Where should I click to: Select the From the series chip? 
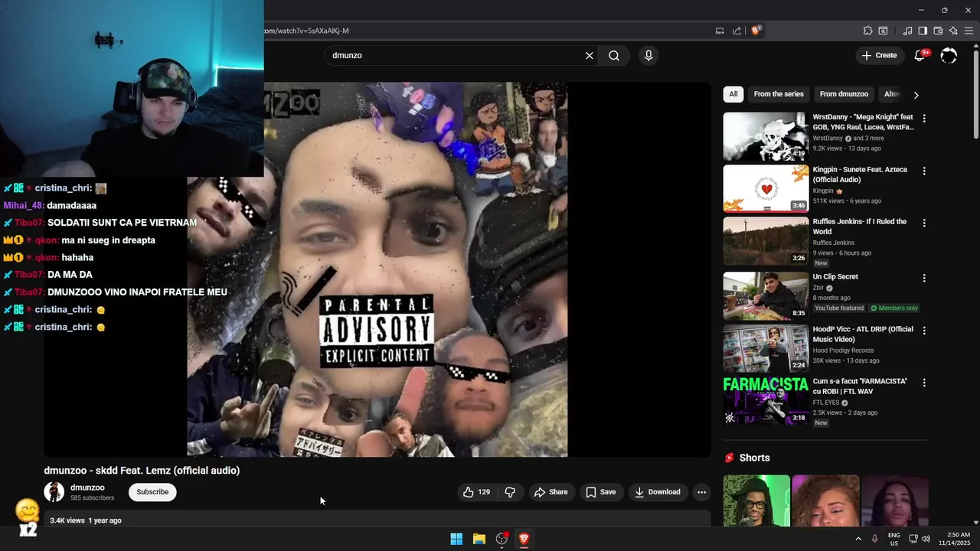(779, 94)
